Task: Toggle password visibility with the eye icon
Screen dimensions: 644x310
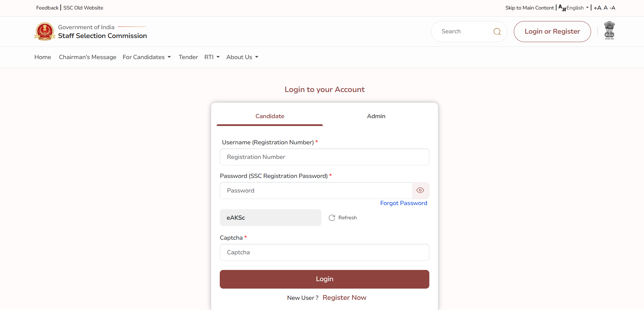Action: (420, 190)
